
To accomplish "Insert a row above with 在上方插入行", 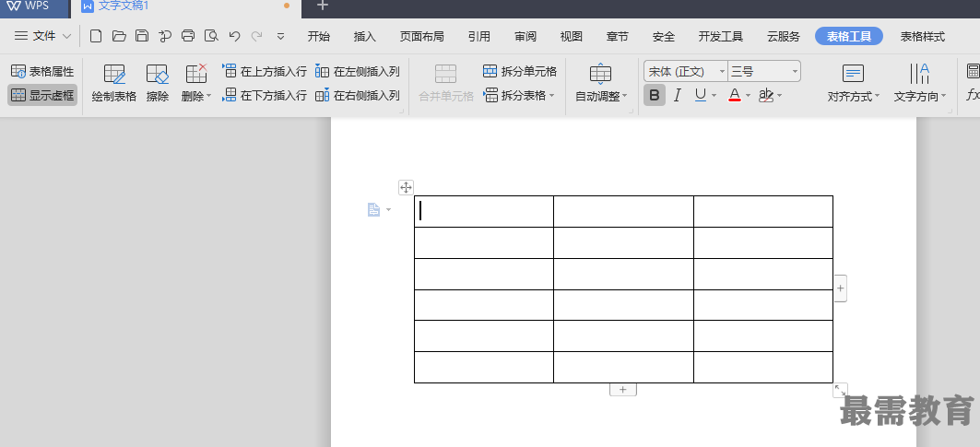I will click(x=265, y=71).
